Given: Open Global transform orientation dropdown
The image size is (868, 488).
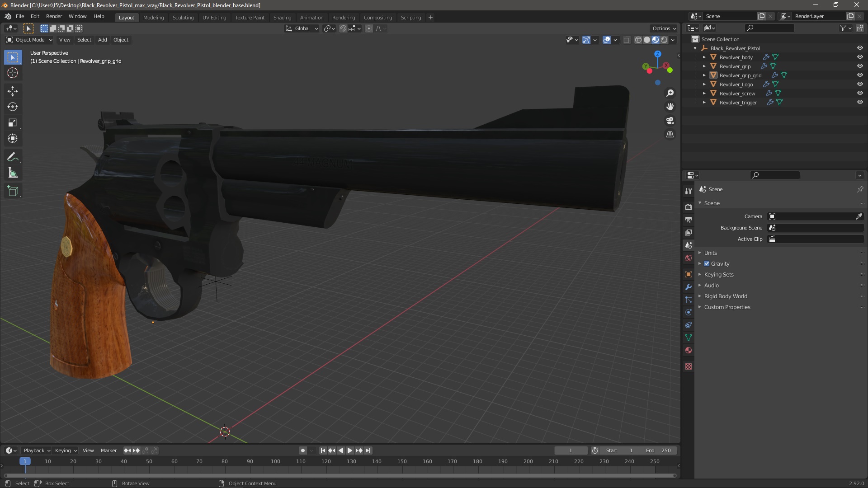Looking at the screenshot, I should (302, 28).
